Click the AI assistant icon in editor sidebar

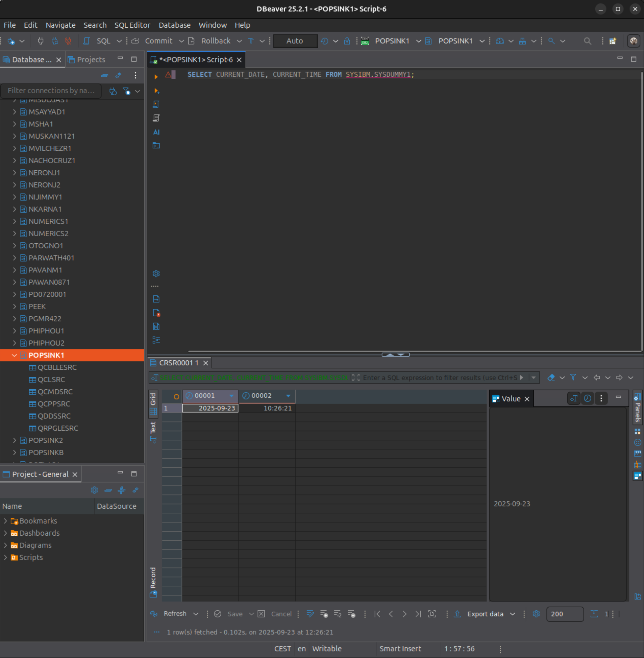156,132
